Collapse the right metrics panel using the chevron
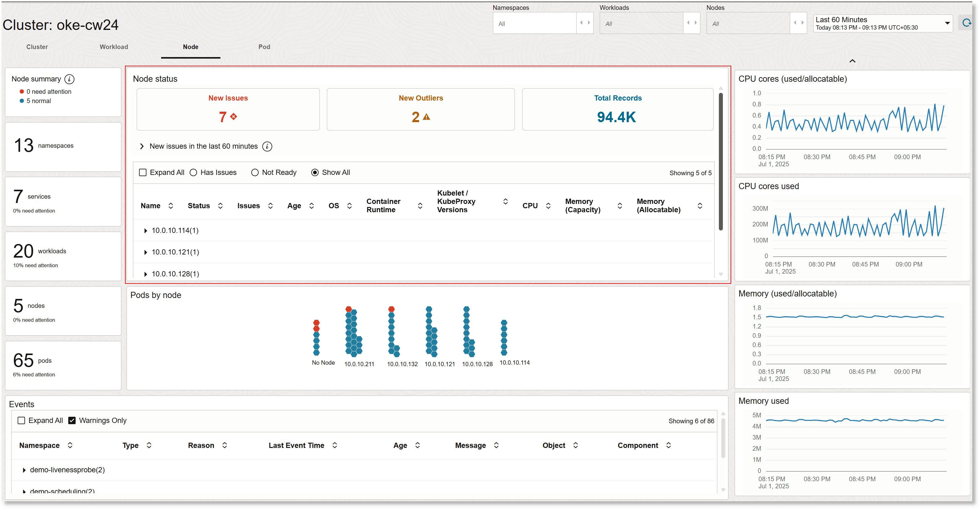 tap(852, 61)
